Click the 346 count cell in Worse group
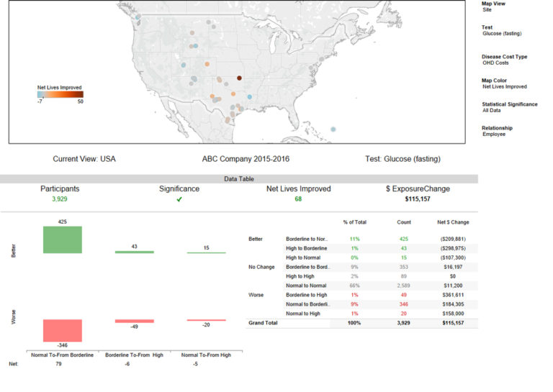Screen dimensions: 553x392 pos(404,304)
